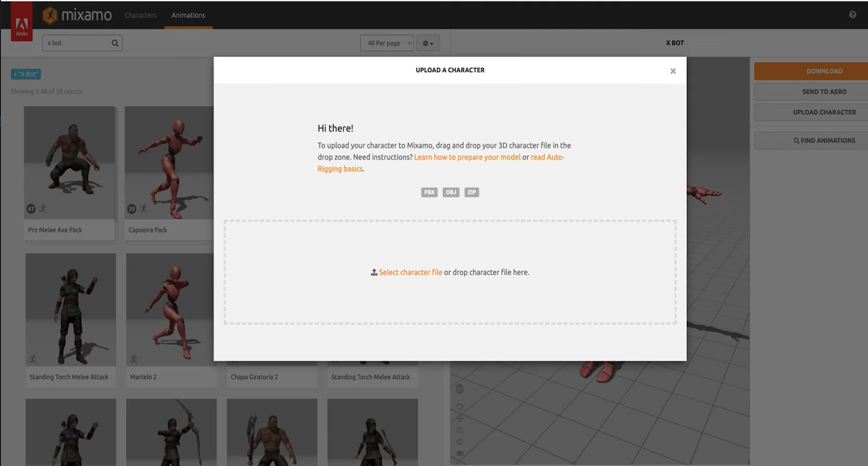868x466 pixels.
Task: Click the zoom magnifier icon in viewer
Action: click(460, 430)
